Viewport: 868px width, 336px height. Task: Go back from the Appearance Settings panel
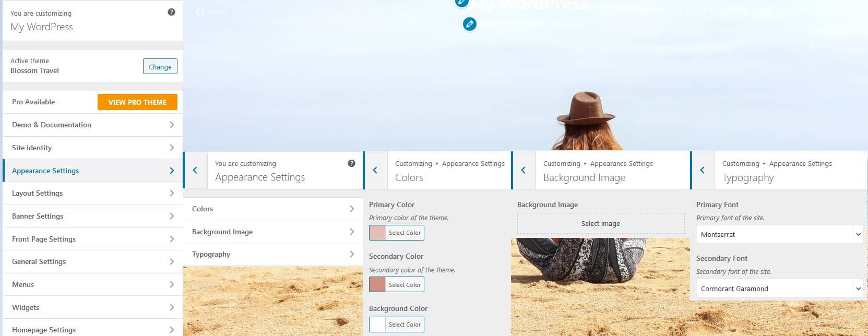click(195, 170)
